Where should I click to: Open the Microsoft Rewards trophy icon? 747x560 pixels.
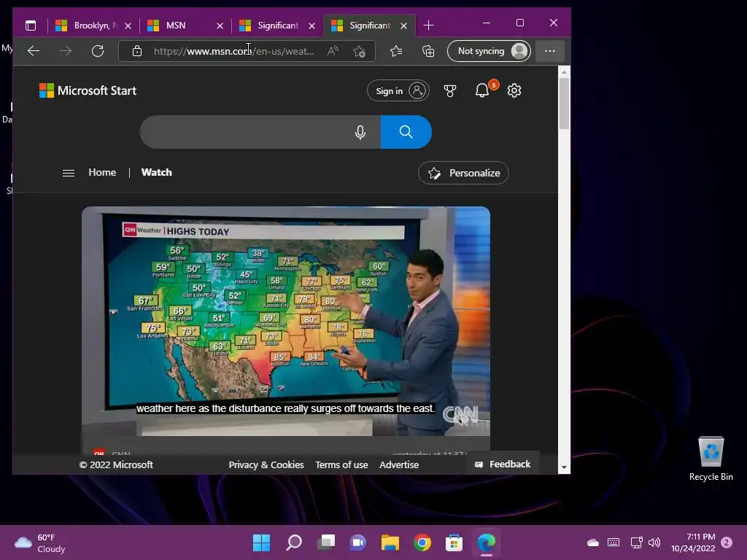point(449,90)
